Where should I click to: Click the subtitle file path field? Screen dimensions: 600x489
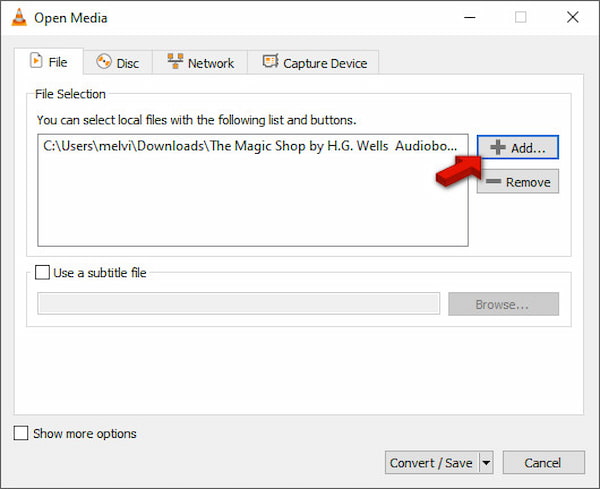coord(238,304)
